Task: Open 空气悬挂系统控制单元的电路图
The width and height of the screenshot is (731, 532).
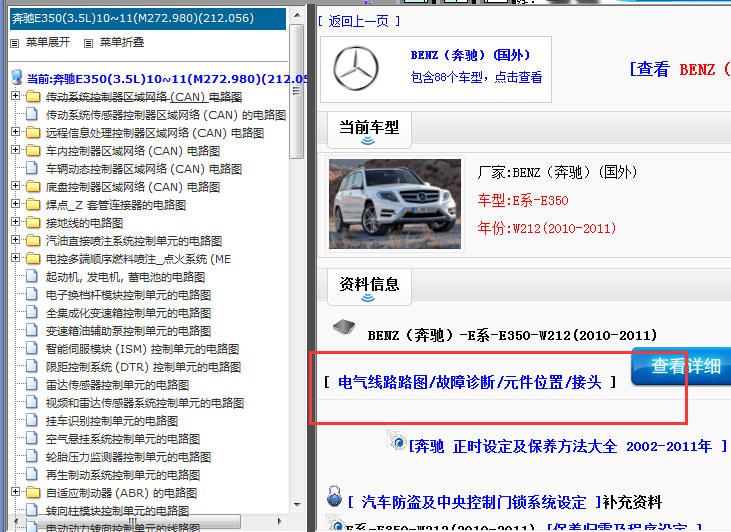Action: tap(123, 439)
